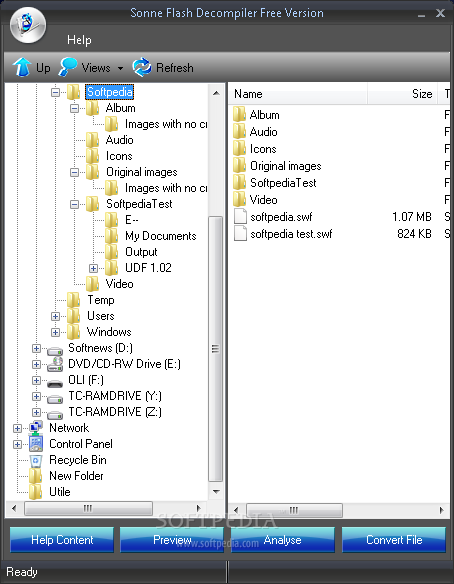The height and width of the screenshot is (584, 454).
Task: Open the Help menu
Action: (79, 40)
